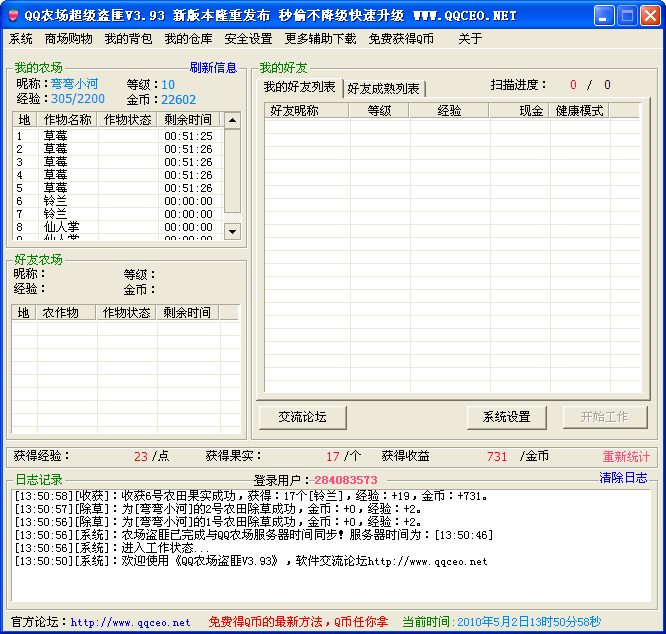Open the 关于 menu
Viewport: 666px width, 634px height.
coord(470,39)
